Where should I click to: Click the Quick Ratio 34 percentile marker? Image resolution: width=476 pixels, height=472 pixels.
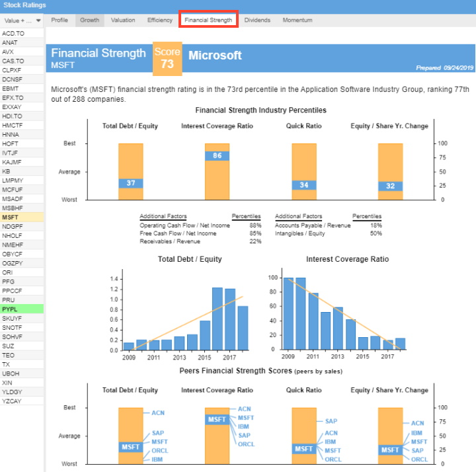(304, 184)
